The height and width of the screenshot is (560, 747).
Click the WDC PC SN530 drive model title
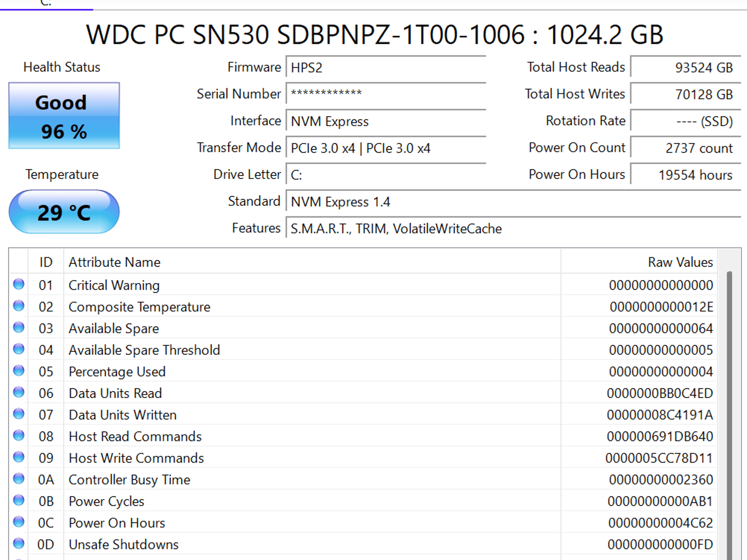tap(375, 35)
